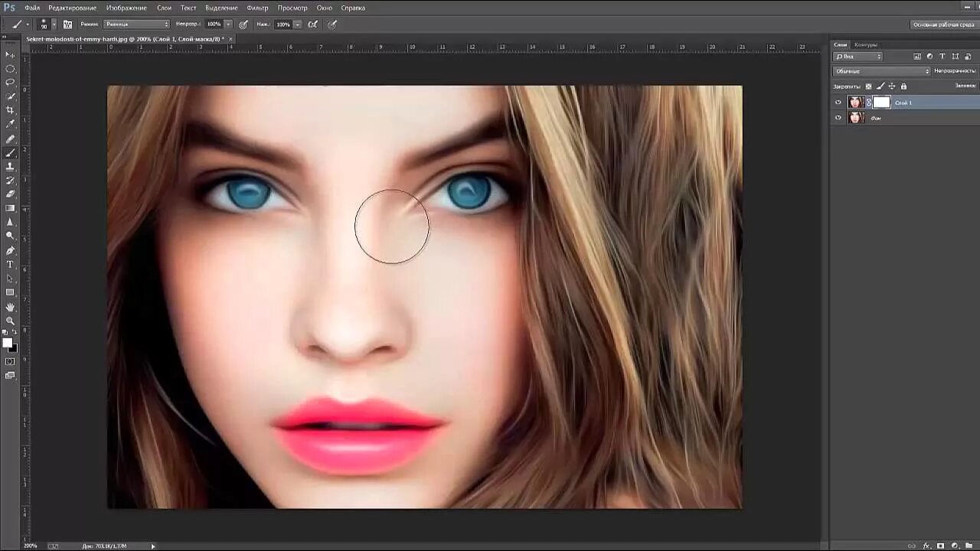Filter layers by pixel layer icon
This screenshot has height=551, width=980.
[918, 57]
